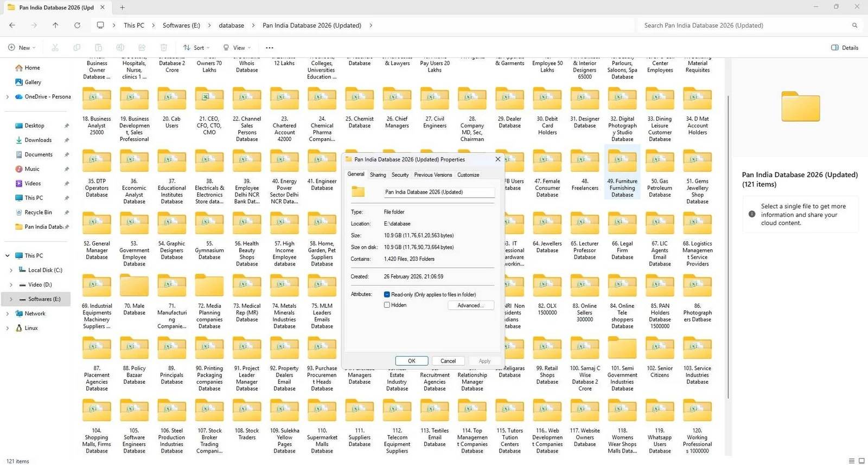The height and width of the screenshot is (465, 868).
Task: Go to Home in navigation pane
Action: [x=32, y=68]
